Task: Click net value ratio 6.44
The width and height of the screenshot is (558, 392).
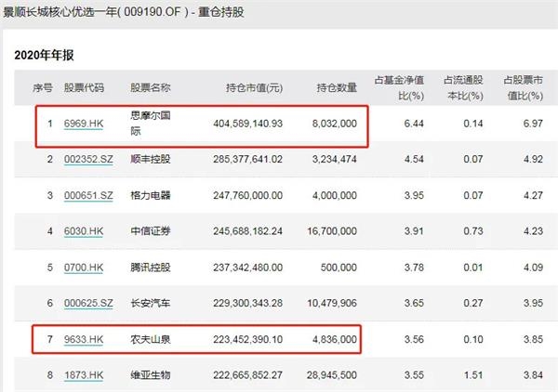Action: tap(414, 124)
